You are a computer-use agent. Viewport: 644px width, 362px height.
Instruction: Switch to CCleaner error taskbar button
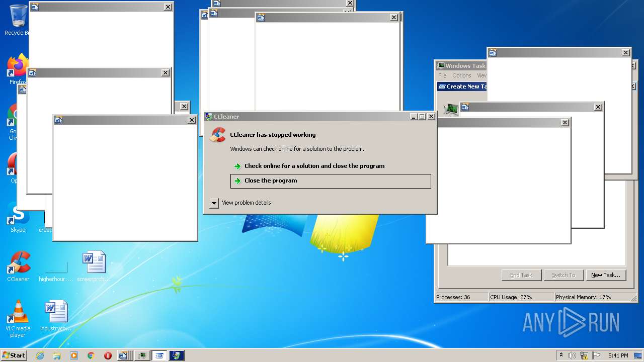pos(177,355)
